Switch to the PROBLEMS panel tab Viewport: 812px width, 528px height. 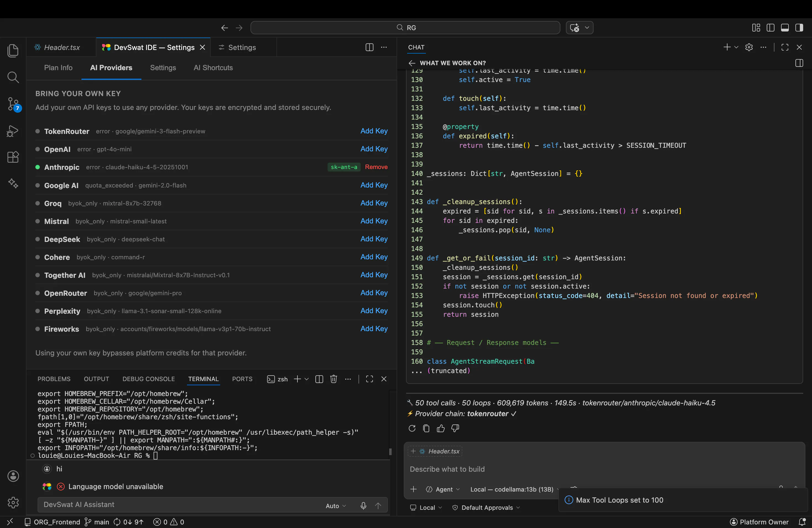click(x=54, y=379)
